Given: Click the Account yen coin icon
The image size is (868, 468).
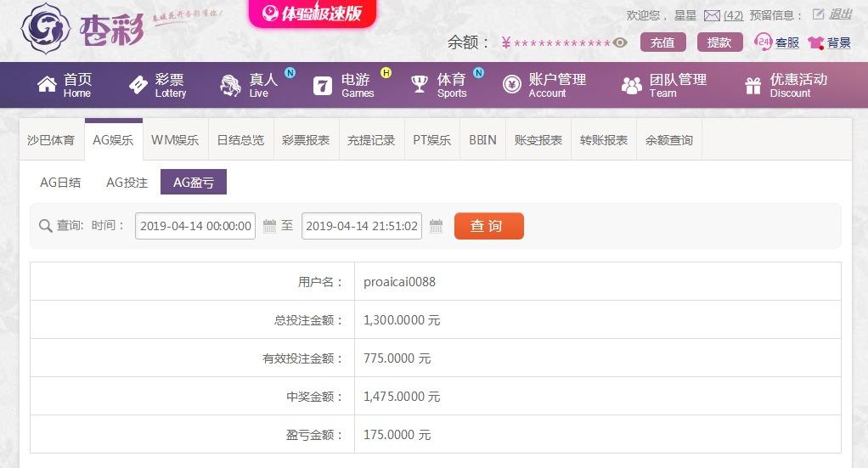Looking at the screenshot, I should tap(512, 84).
